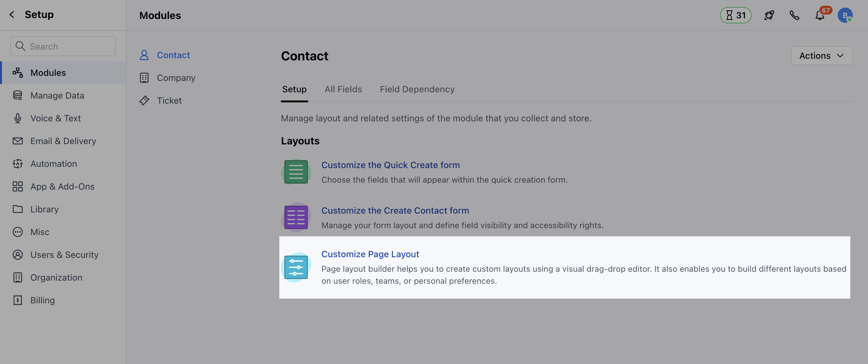Select the Ticket module
This screenshot has width=868, height=364.
pos(169,100)
